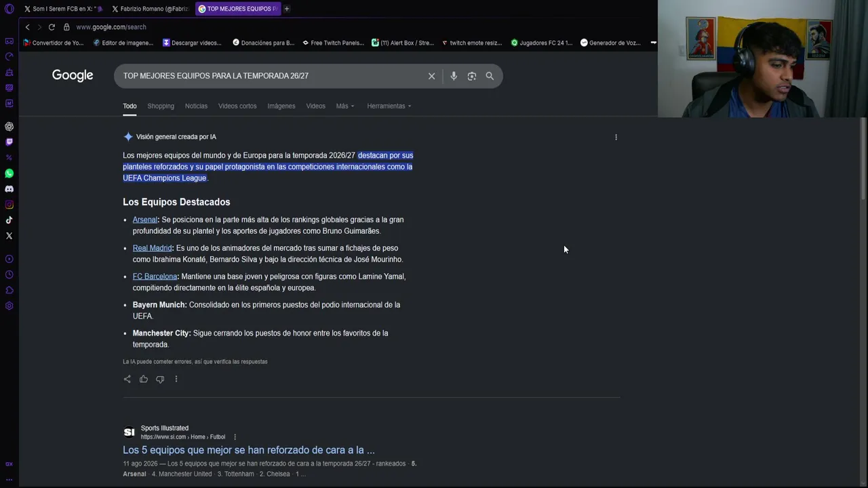The image size is (868, 488).
Task: Open Discord from the sidebar
Action: 9,189
